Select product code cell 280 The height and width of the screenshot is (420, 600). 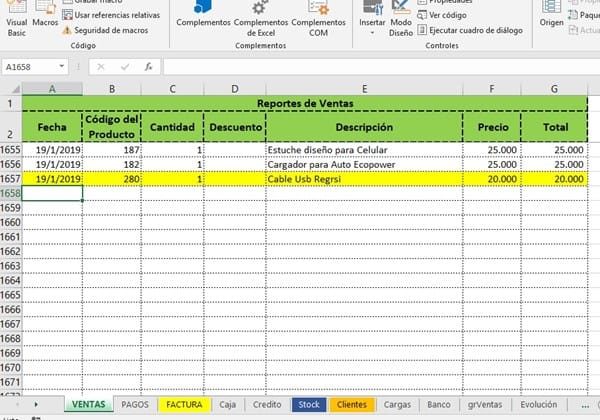(112, 179)
